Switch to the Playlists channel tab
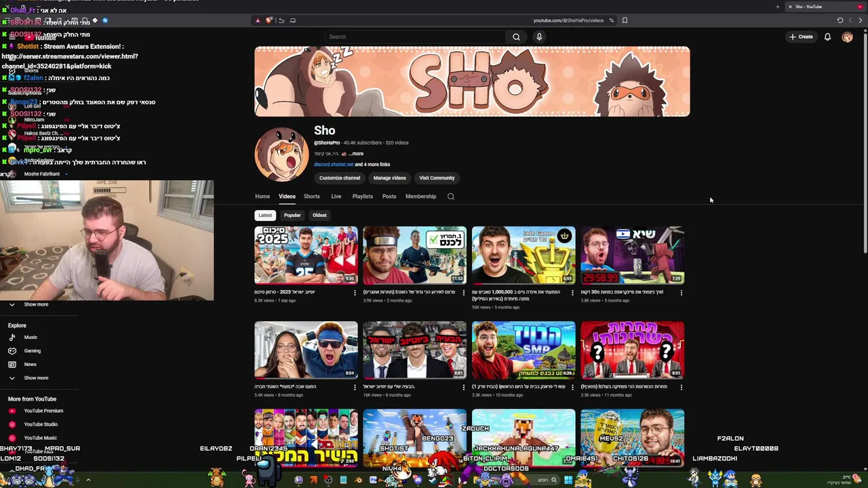 (363, 197)
